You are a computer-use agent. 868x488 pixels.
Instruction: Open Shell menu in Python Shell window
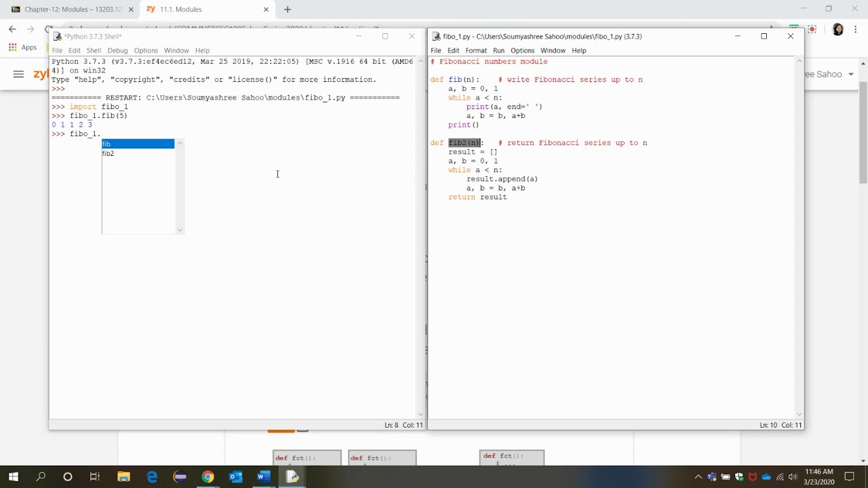(x=94, y=50)
